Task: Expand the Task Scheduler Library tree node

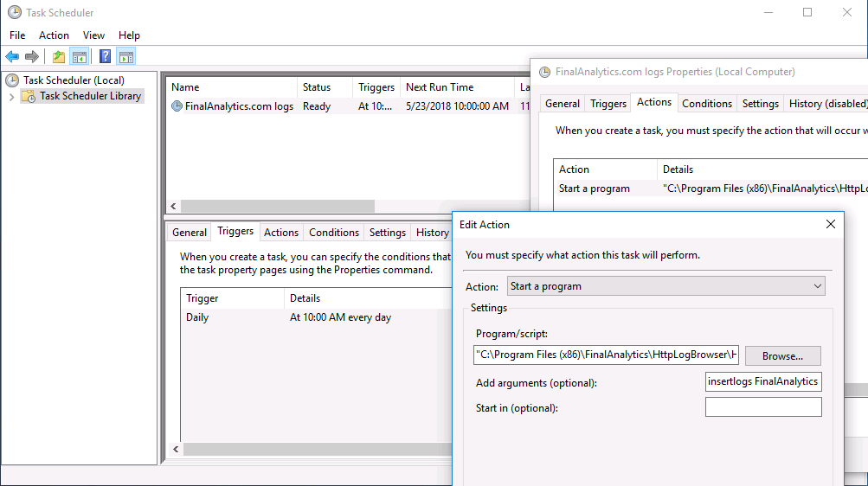Action: click(x=11, y=97)
